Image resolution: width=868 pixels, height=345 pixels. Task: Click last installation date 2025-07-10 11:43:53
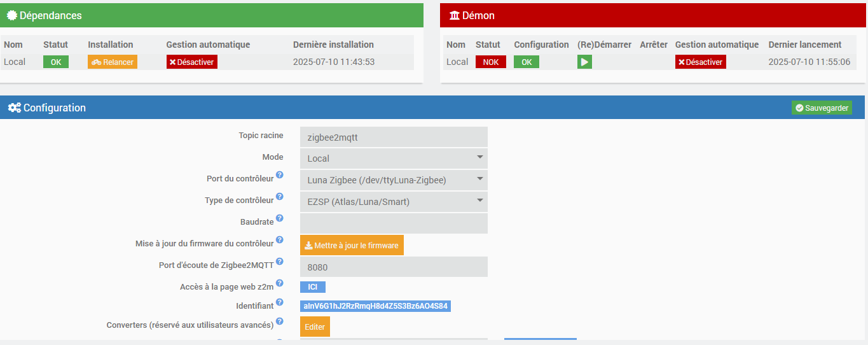point(334,62)
